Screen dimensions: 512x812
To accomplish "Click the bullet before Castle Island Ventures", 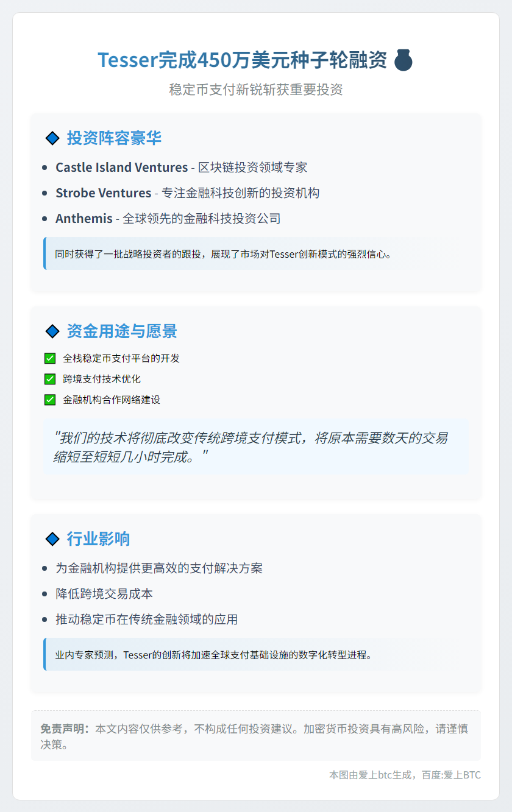I will coord(44,168).
